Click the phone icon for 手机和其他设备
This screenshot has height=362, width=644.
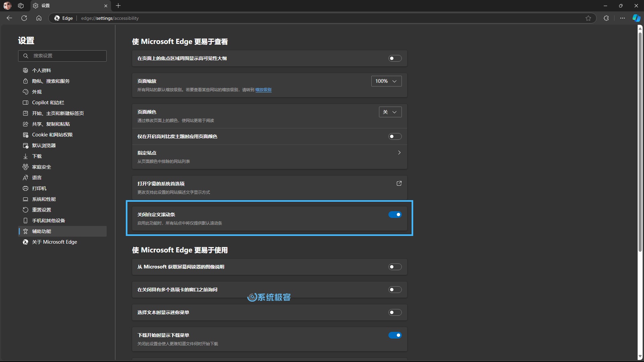pyautogui.click(x=25, y=221)
